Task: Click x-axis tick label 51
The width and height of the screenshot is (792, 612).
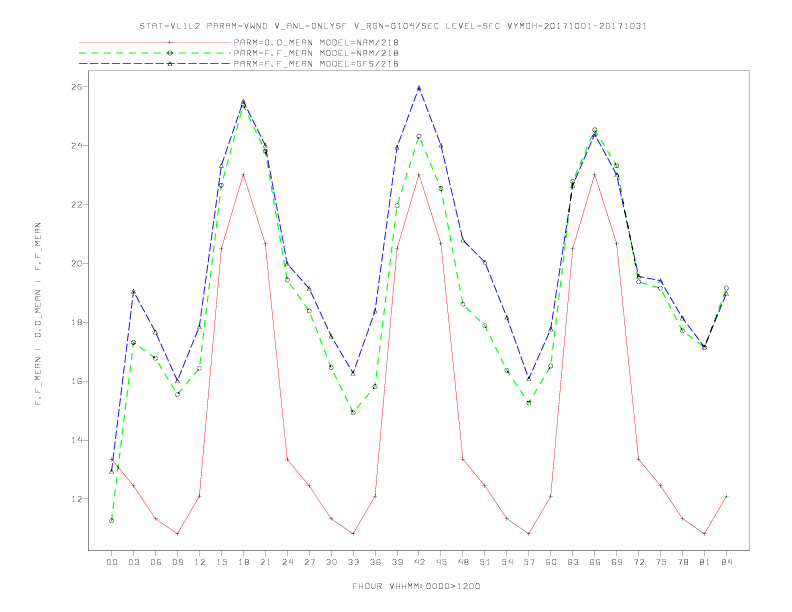Action: coord(485,562)
